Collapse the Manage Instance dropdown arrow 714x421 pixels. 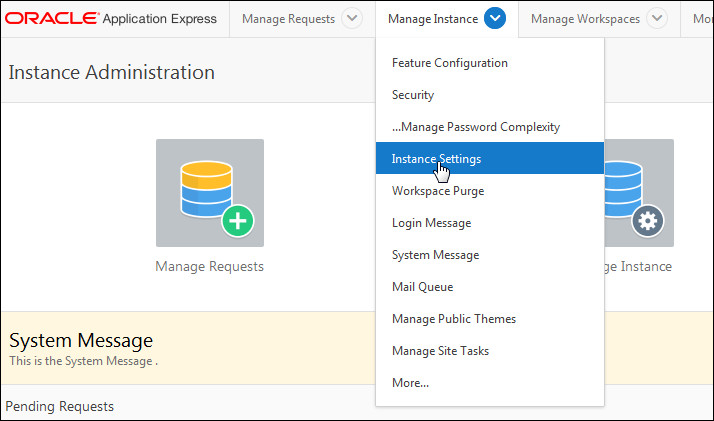point(495,19)
